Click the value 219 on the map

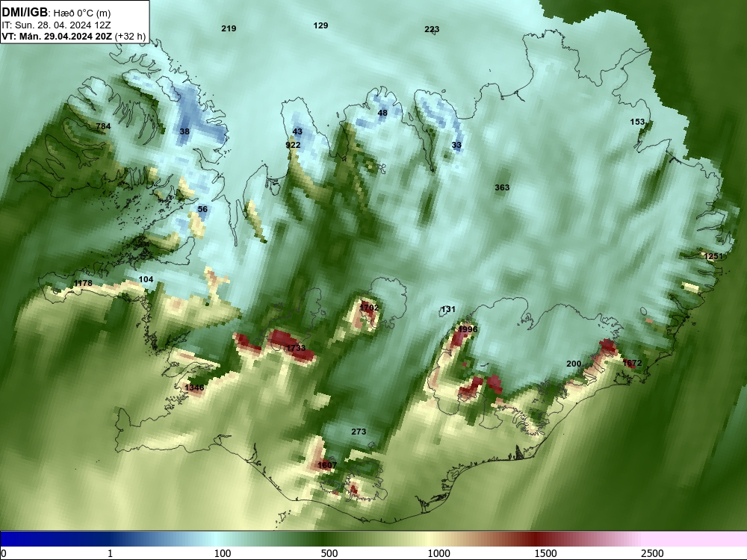click(229, 28)
